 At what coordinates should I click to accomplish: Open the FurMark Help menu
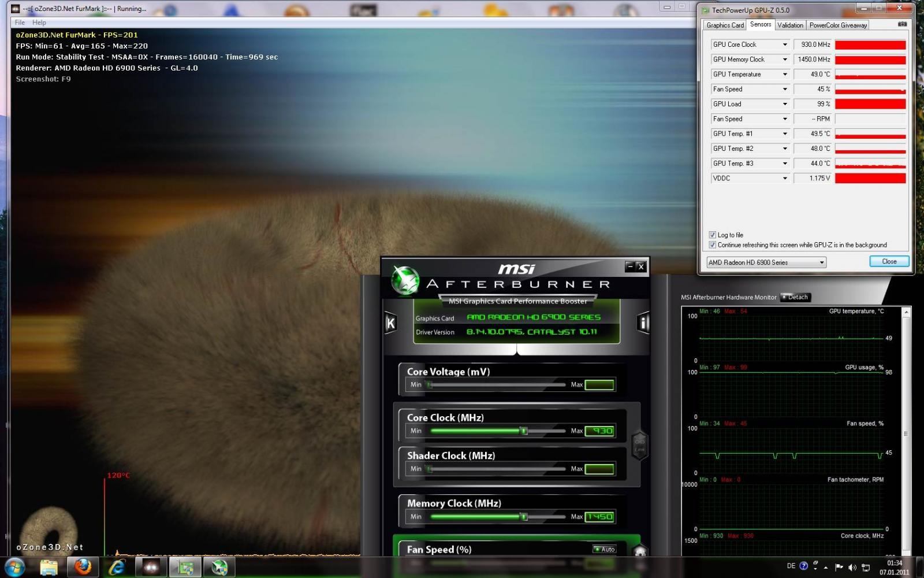(39, 23)
